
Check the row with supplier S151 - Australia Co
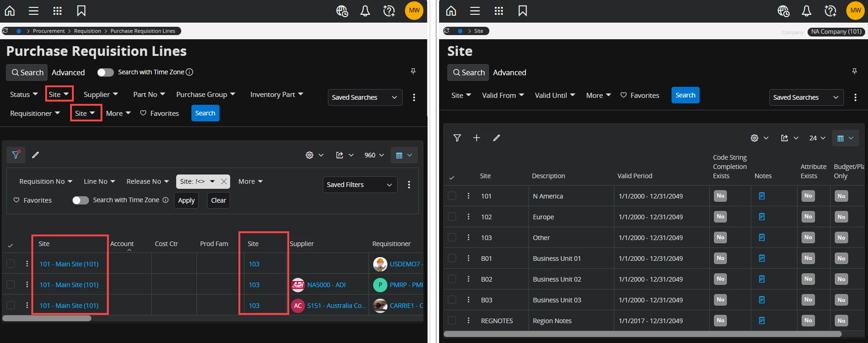click(11, 306)
